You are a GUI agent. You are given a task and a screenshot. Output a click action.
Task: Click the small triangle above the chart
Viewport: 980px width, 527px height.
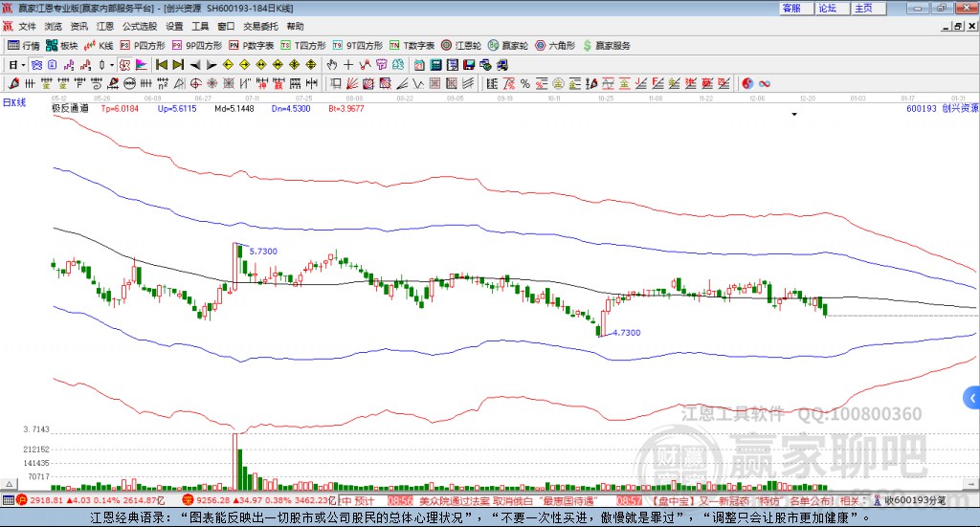794,114
